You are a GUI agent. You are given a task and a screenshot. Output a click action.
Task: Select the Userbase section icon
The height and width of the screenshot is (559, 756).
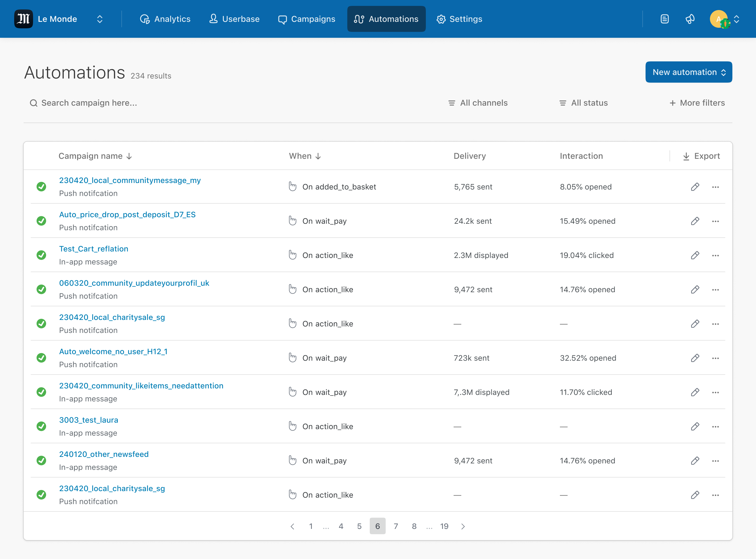[213, 19]
